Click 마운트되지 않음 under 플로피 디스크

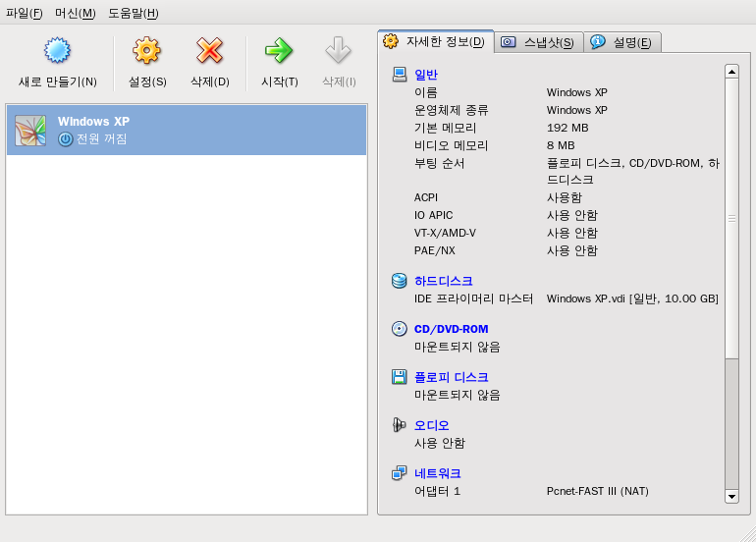458,395
